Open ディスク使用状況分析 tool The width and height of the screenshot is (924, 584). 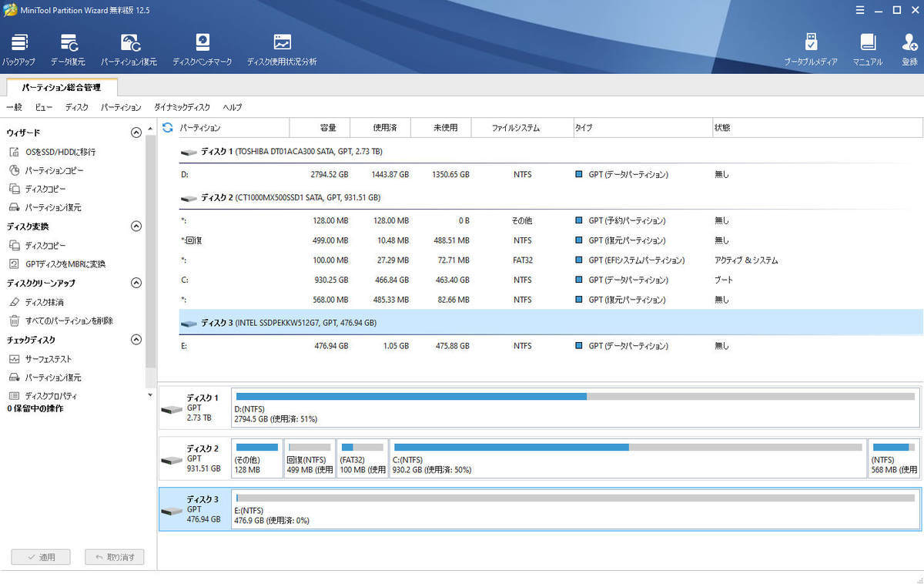pos(282,49)
